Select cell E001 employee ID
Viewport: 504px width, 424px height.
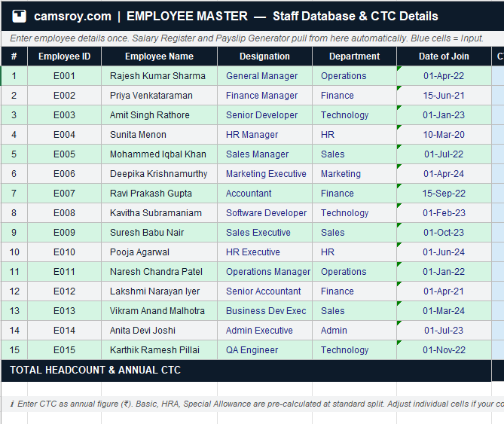(64, 76)
